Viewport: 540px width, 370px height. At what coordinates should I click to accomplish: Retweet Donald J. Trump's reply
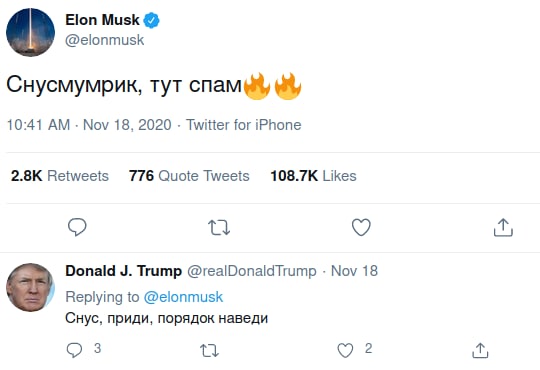click(209, 351)
